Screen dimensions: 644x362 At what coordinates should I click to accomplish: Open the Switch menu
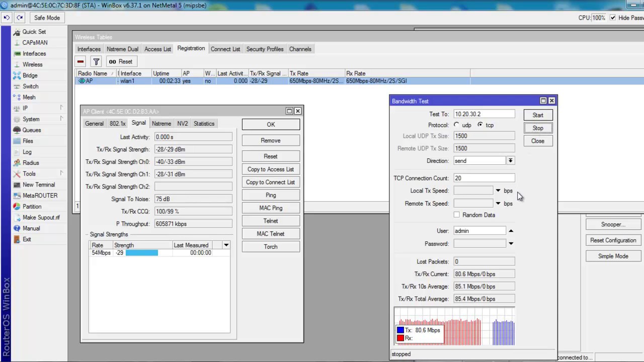[30, 86]
